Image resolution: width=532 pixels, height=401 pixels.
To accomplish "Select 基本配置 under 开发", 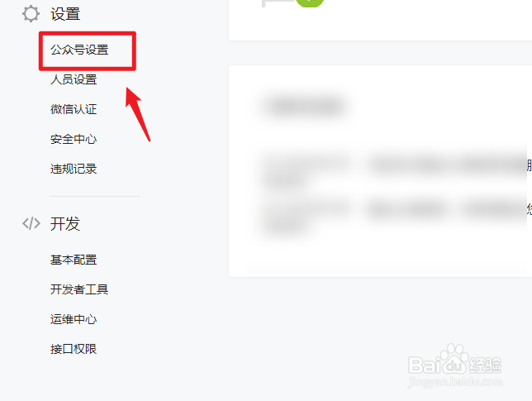I will pos(74,260).
